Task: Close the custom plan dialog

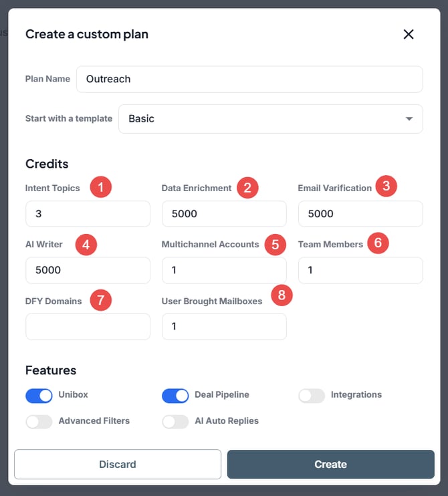Action: tap(409, 34)
